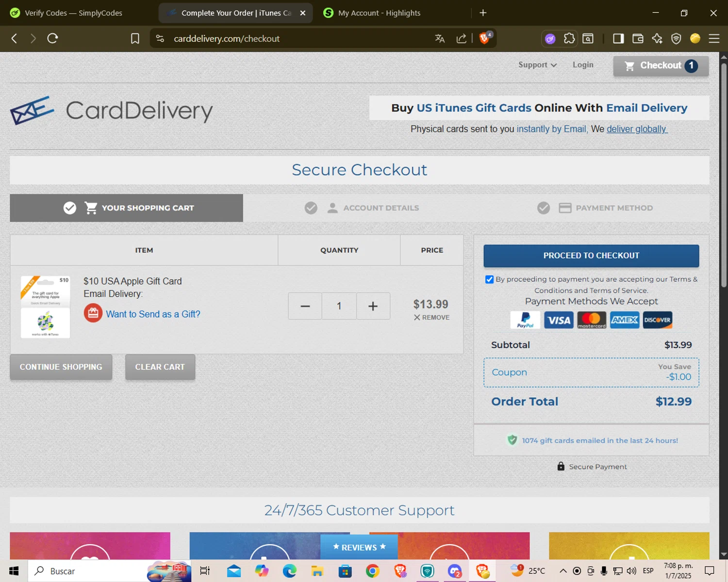The width and height of the screenshot is (728, 582).
Task: Toggle the browser sidebar panel icon
Action: click(x=618, y=38)
